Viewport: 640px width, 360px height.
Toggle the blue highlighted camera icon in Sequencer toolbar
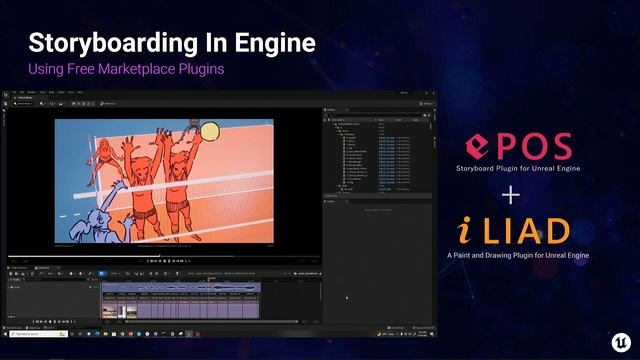point(102,273)
